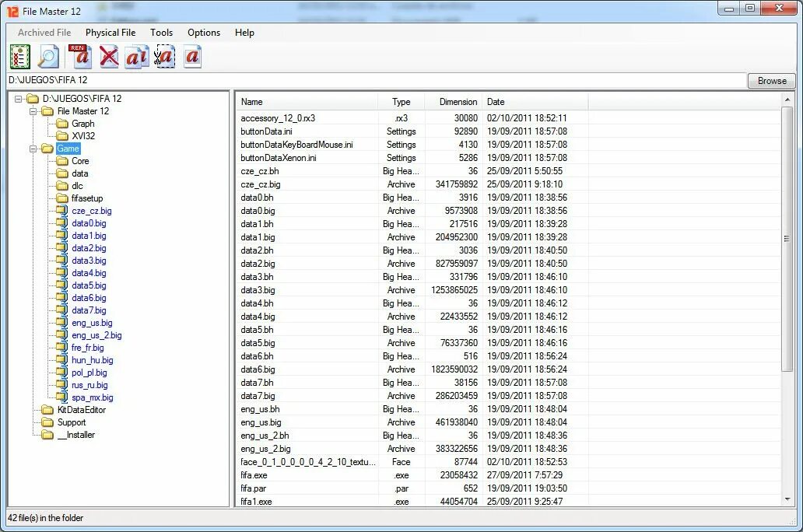Click the data6.big archive icon in tree
Viewport: 803px width, 532px height.
tap(62, 298)
